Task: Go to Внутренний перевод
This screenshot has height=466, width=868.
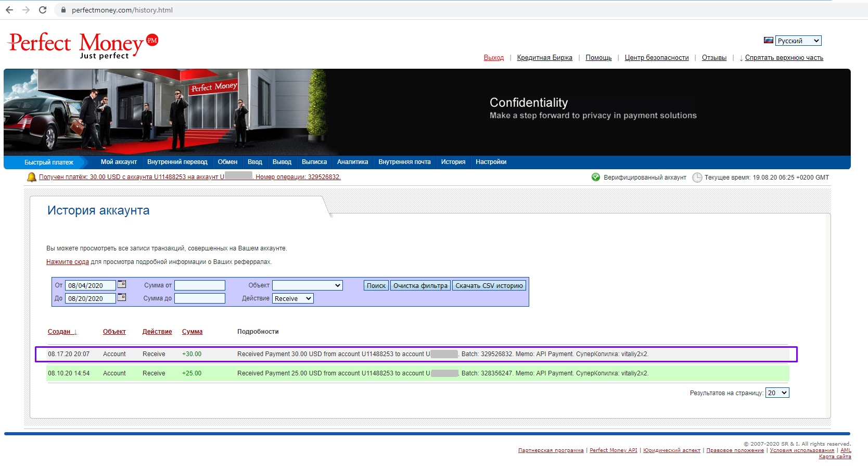Action: [177, 162]
